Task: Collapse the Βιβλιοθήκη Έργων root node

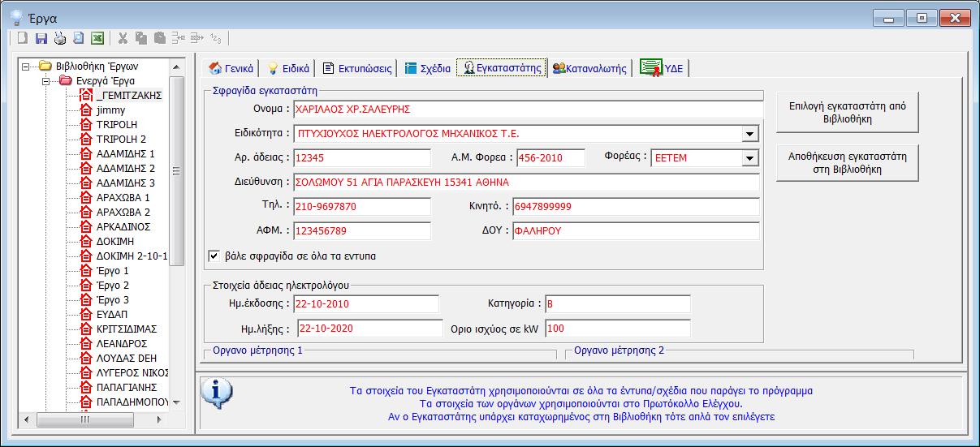Action: point(27,67)
